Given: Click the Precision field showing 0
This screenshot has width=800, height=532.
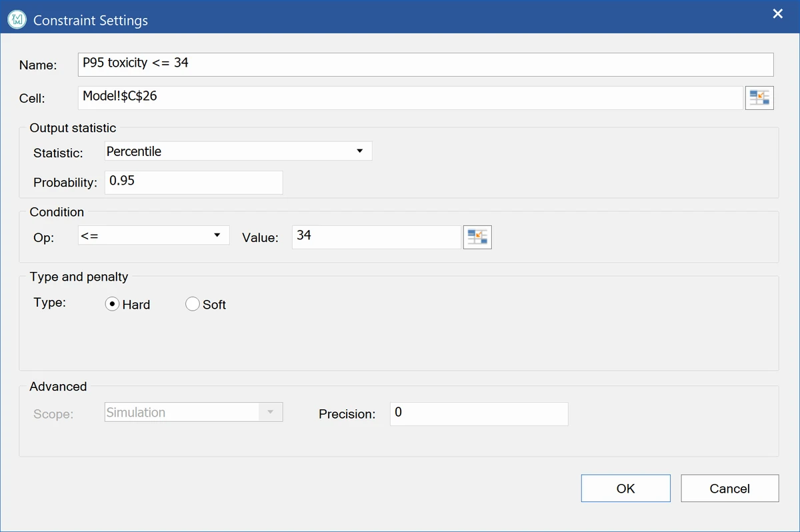Looking at the screenshot, I should [479, 413].
